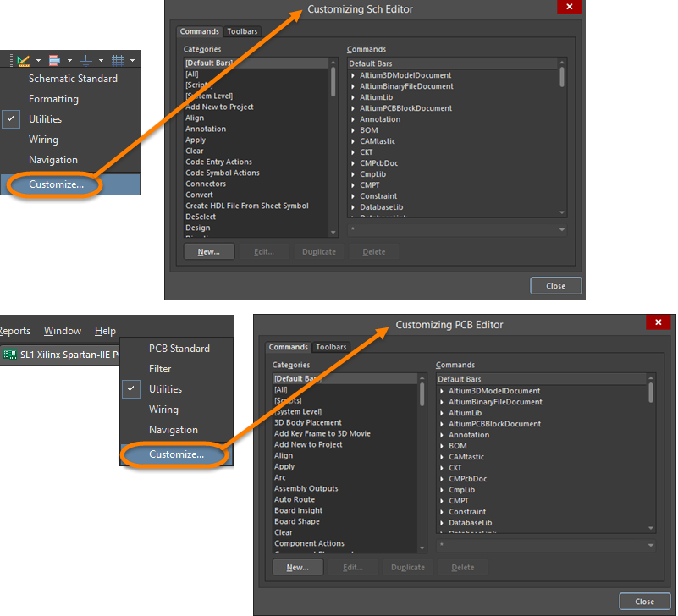Click New button in Customizing PCB Editor

(x=297, y=567)
